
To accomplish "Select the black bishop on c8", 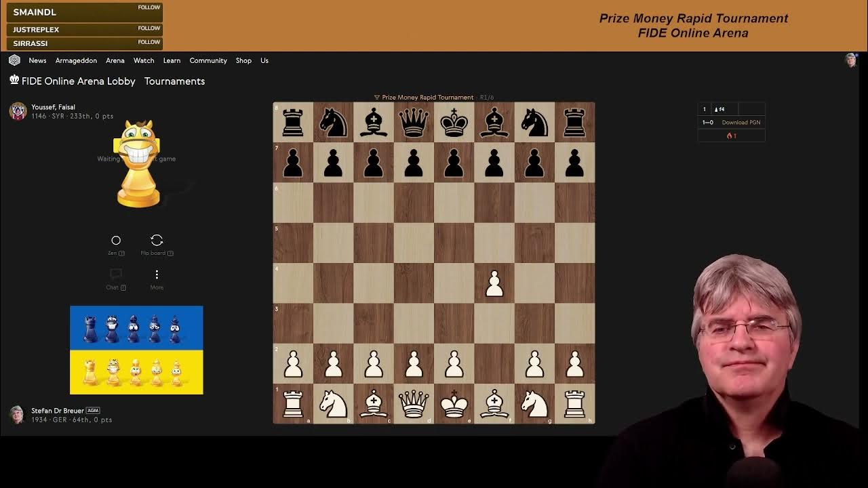I will (374, 123).
